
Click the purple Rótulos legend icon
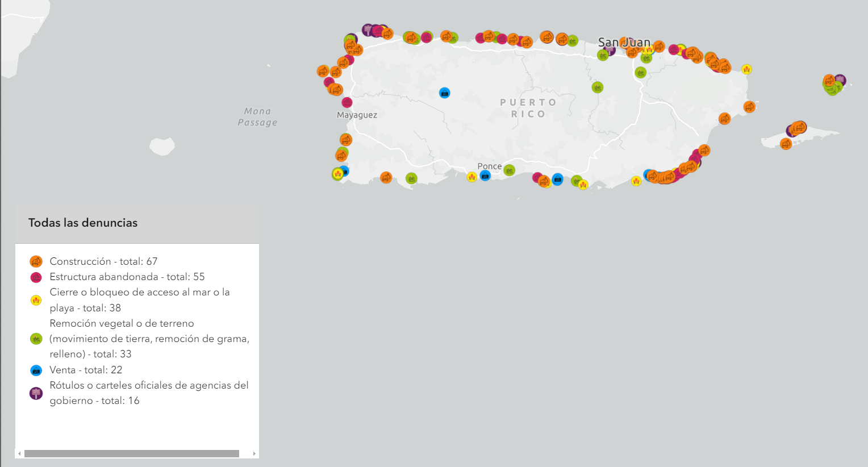[x=36, y=393]
